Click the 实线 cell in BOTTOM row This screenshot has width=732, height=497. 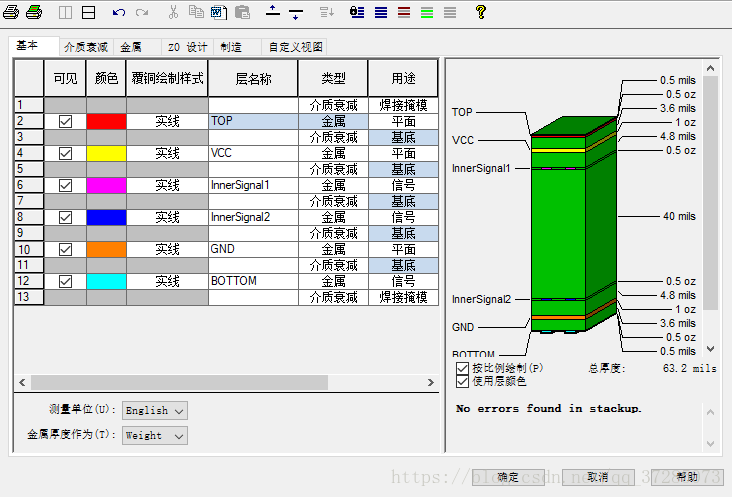[x=167, y=281]
